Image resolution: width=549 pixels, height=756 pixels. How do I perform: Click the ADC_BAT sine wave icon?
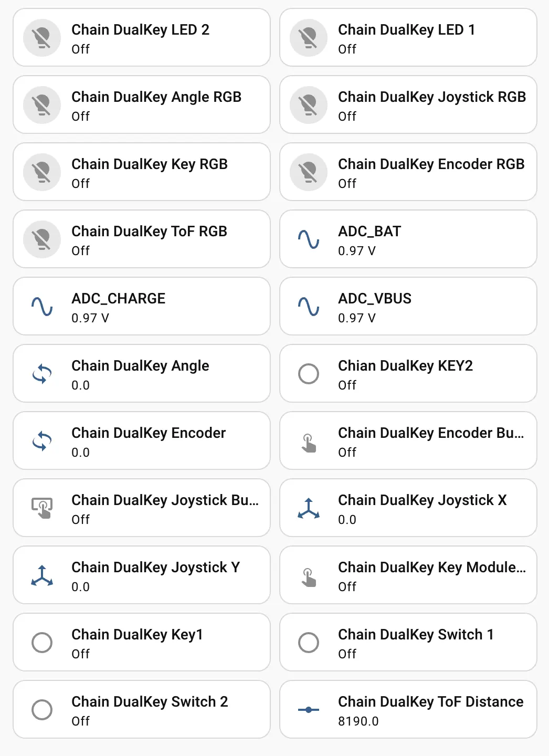point(309,239)
